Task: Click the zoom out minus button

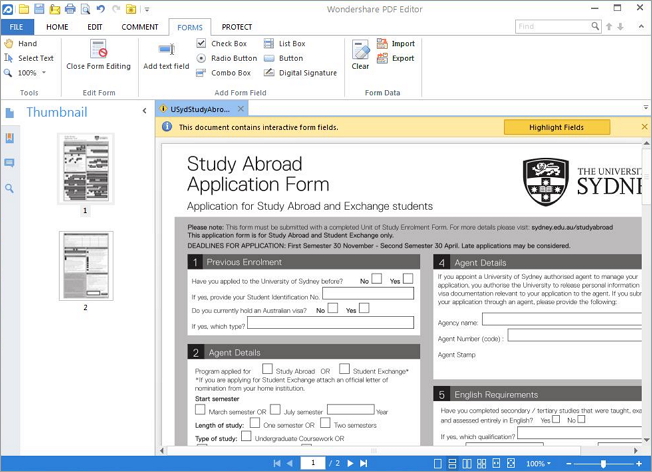Action: click(569, 463)
